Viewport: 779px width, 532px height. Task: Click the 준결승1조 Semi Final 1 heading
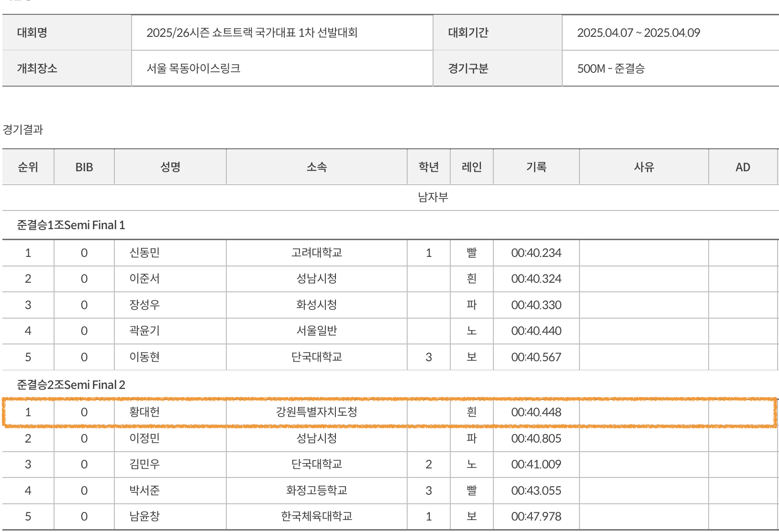tap(71, 225)
